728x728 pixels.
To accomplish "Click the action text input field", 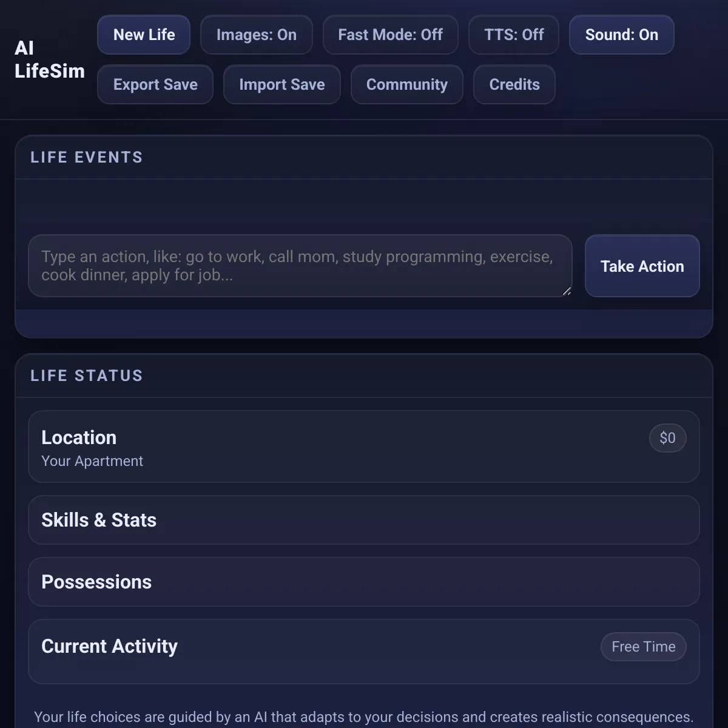I will point(300,266).
